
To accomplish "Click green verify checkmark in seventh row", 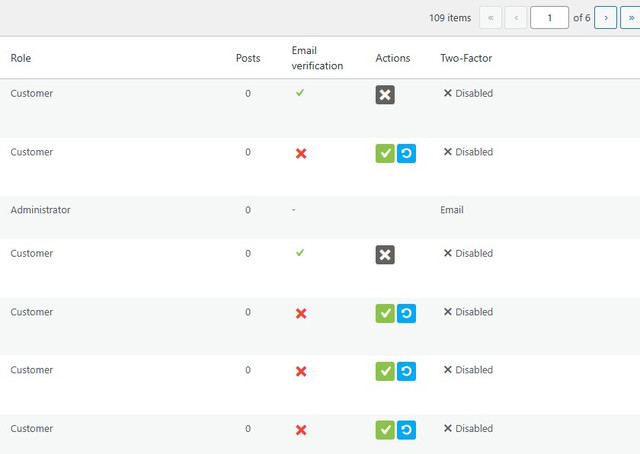I will (385, 430).
